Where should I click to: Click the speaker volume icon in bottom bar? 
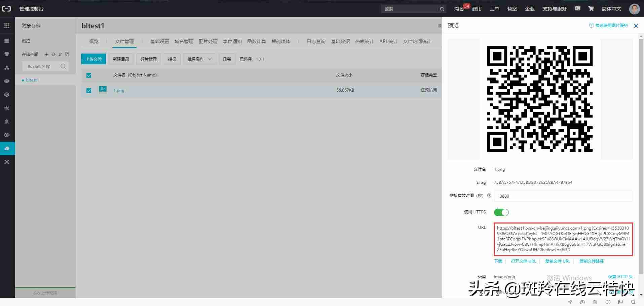(608, 302)
